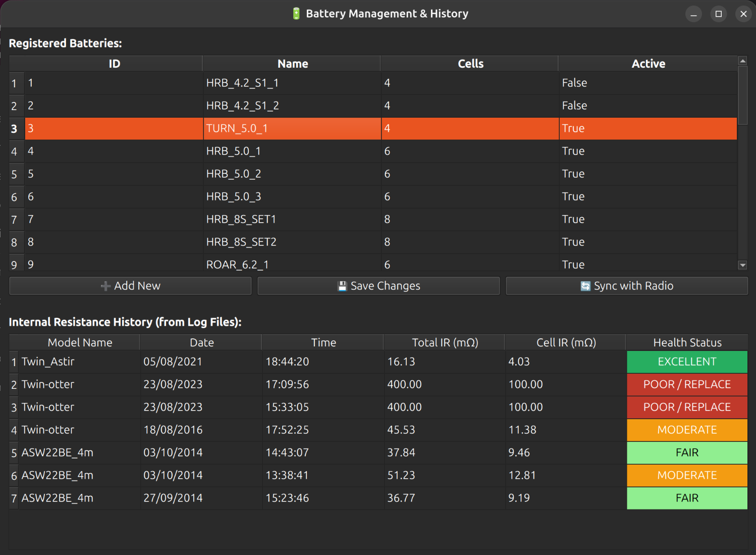Click the Total IR value 51.23
Screen dimensions: 756x555
pos(445,475)
